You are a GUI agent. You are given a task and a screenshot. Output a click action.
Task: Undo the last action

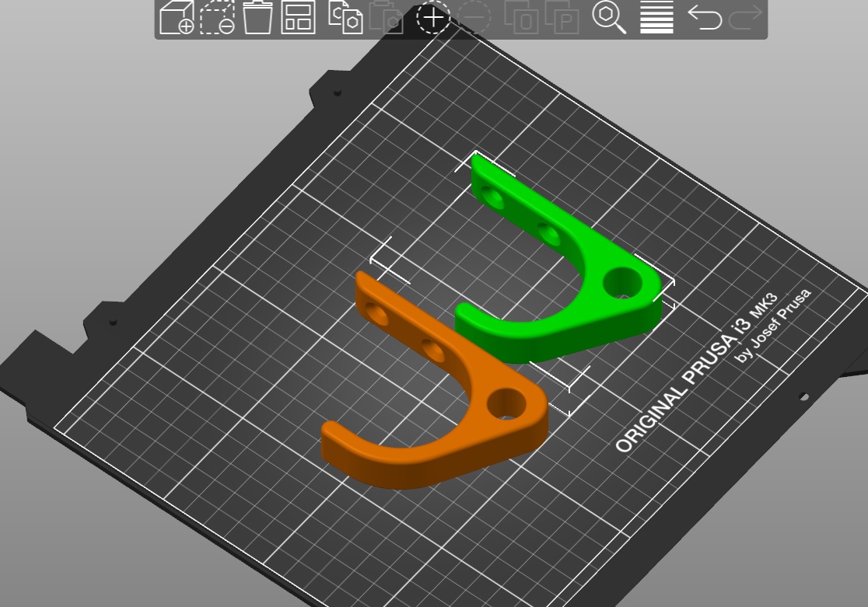(x=704, y=16)
